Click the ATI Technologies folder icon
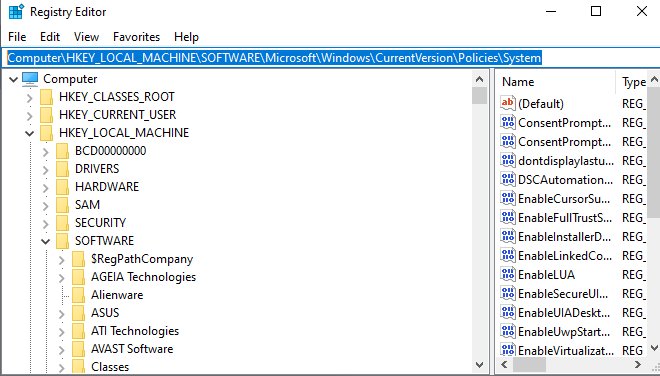 79,331
